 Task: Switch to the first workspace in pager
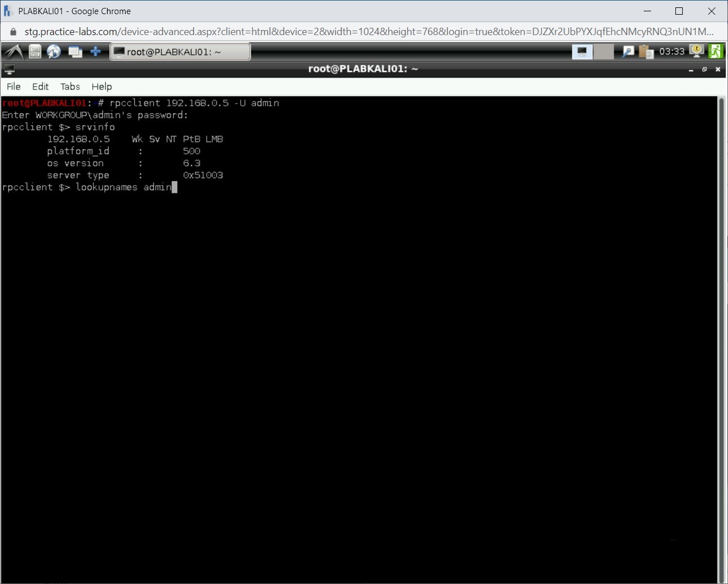pyautogui.click(x=582, y=52)
